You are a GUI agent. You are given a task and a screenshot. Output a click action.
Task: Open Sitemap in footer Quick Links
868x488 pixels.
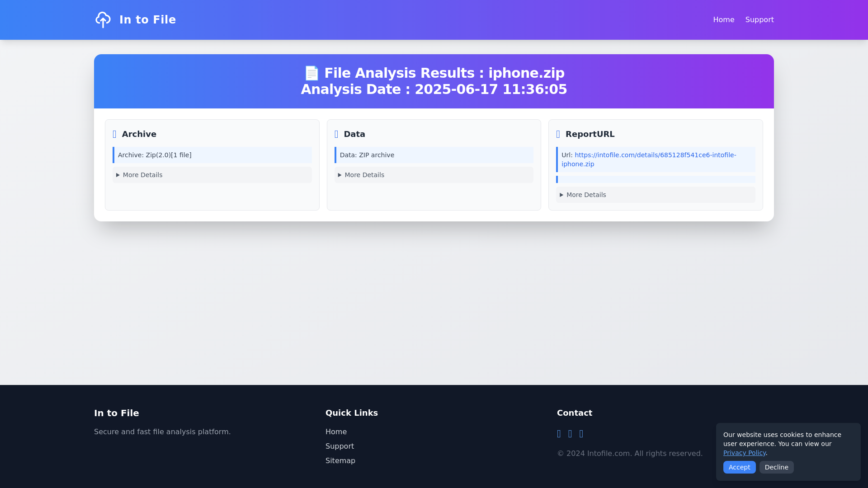(x=340, y=461)
